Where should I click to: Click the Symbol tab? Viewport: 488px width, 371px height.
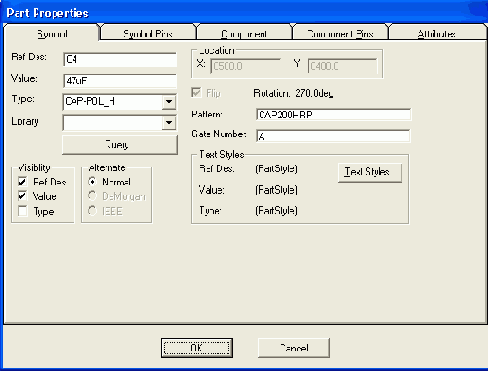[52, 33]
